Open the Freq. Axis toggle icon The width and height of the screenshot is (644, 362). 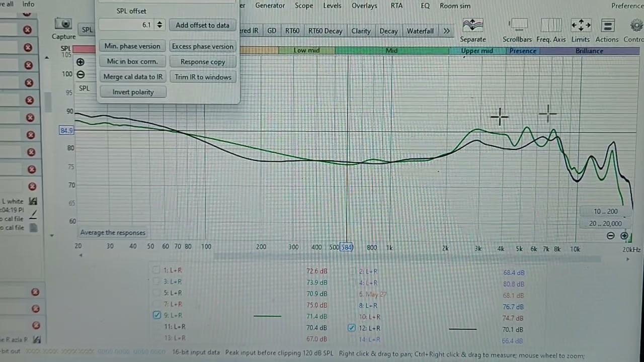coord(551,25)
